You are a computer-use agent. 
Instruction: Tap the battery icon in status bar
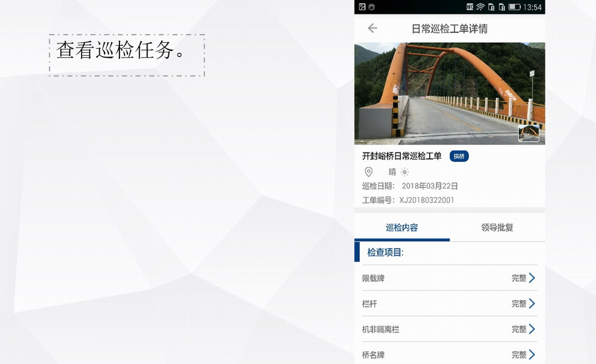pyautogui.click(x=514, y=7)
